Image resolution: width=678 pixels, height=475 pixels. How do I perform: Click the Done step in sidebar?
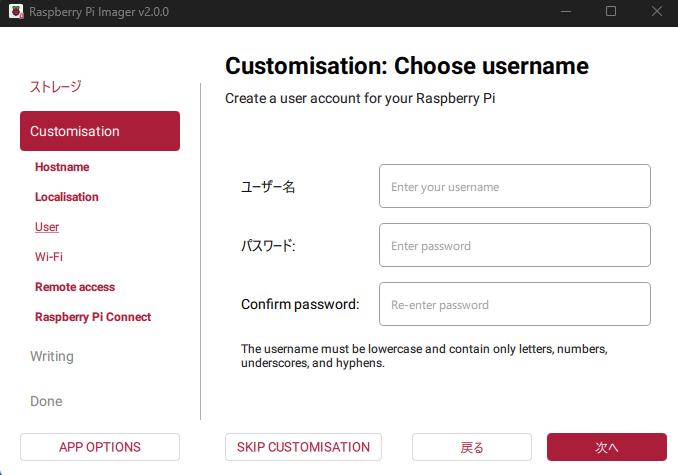(x=46, y=401)
